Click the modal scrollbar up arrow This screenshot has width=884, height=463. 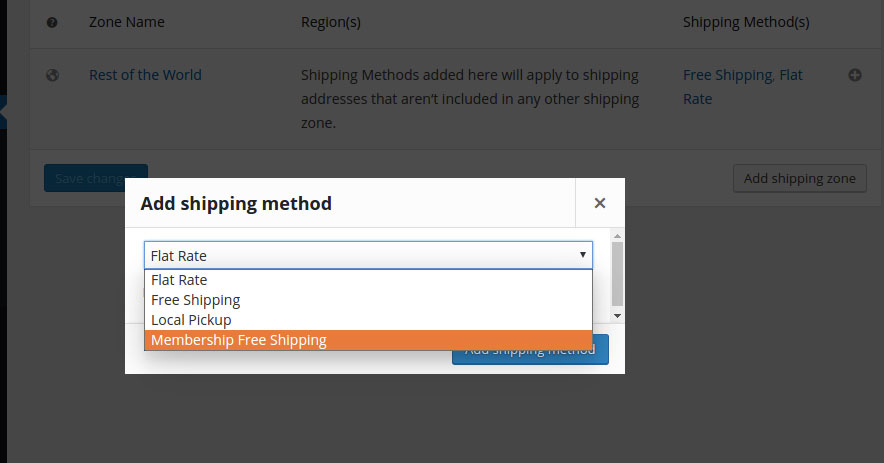click(x=617, y=236)
